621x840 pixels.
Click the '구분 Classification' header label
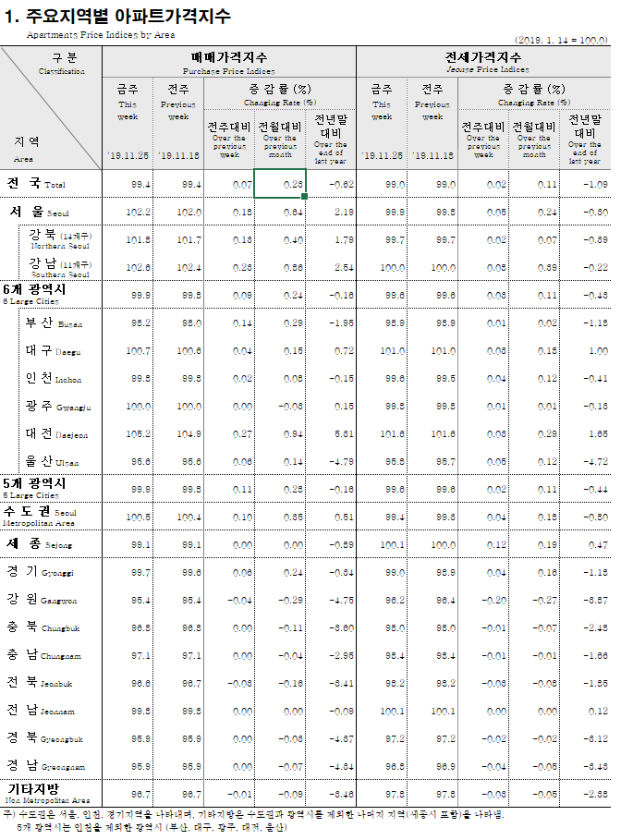tap(62, 63)
